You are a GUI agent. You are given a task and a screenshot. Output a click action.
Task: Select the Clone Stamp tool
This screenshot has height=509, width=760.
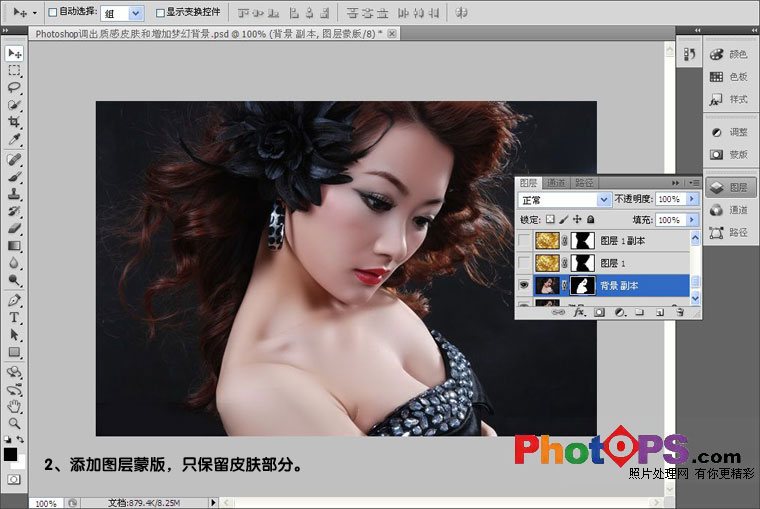coord(15,194)
